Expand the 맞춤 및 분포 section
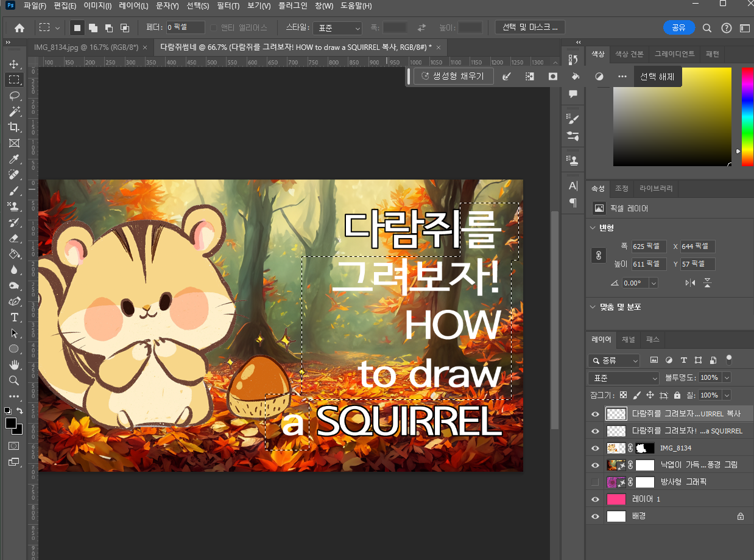Image resolution: width=754 pixels, height=560 pixels. (x=593, y=307)
